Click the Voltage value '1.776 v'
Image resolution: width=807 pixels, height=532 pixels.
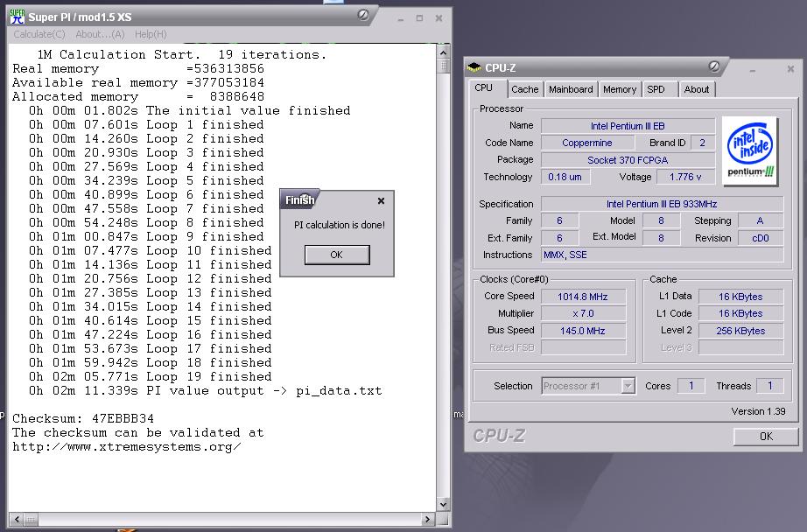[685, 177]
